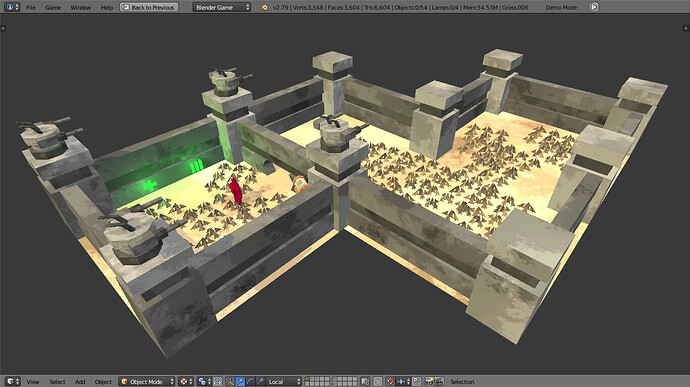The width and height of the screenshot is (690, 387).
Task: Toggle proportional editing button
Action: point(378,382)
